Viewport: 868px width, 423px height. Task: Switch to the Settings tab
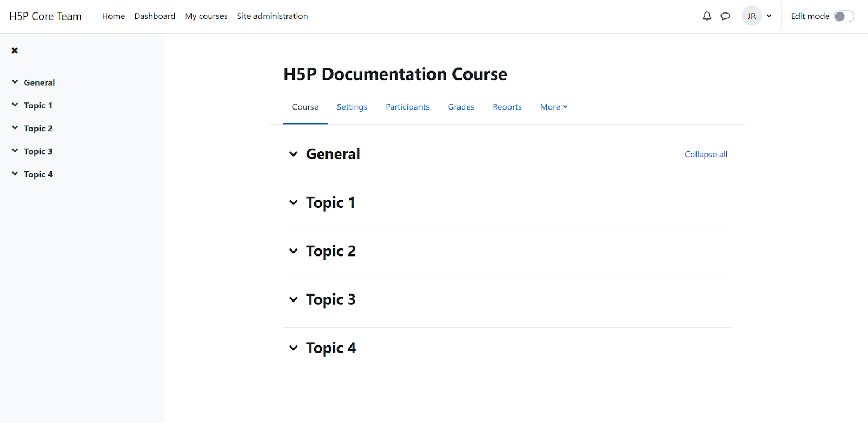pyautogui.click(x=352, y=107)
